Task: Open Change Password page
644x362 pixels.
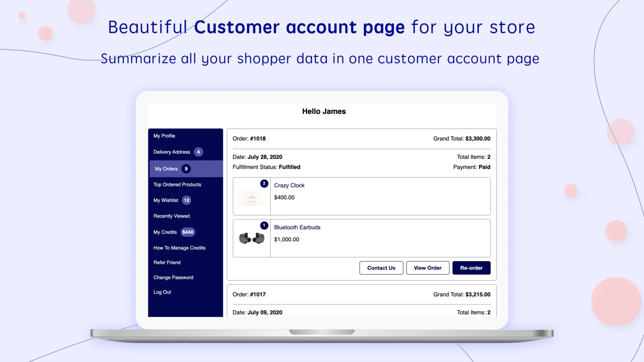Action: click(173, 278)
